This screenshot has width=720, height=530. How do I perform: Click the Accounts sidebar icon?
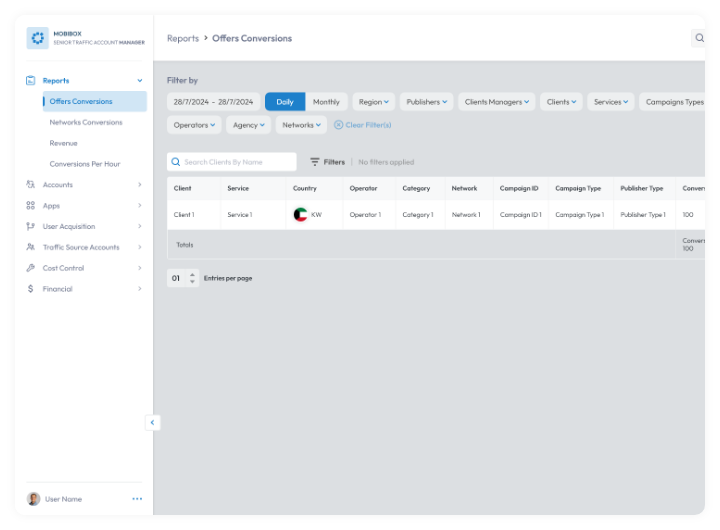(30, 185)
